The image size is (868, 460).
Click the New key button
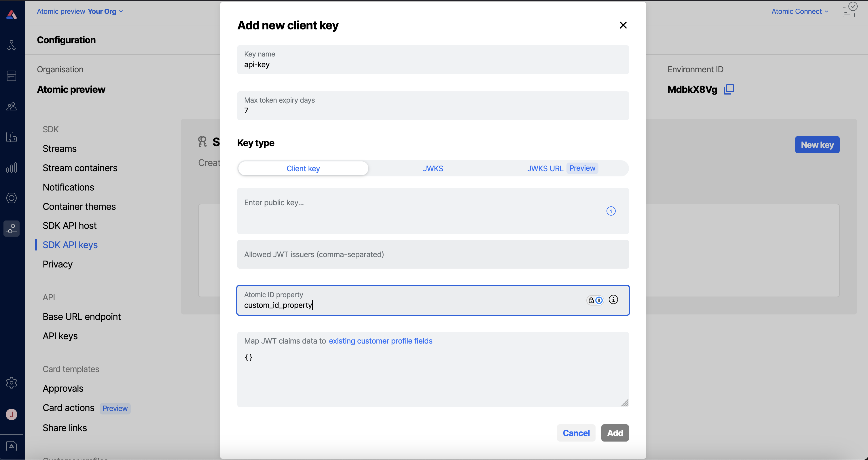[817, 145]
